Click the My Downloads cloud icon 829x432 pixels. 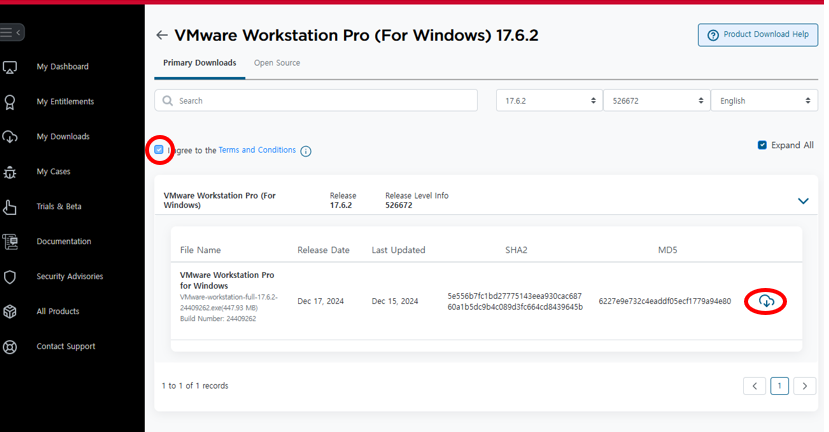(10, 137)
